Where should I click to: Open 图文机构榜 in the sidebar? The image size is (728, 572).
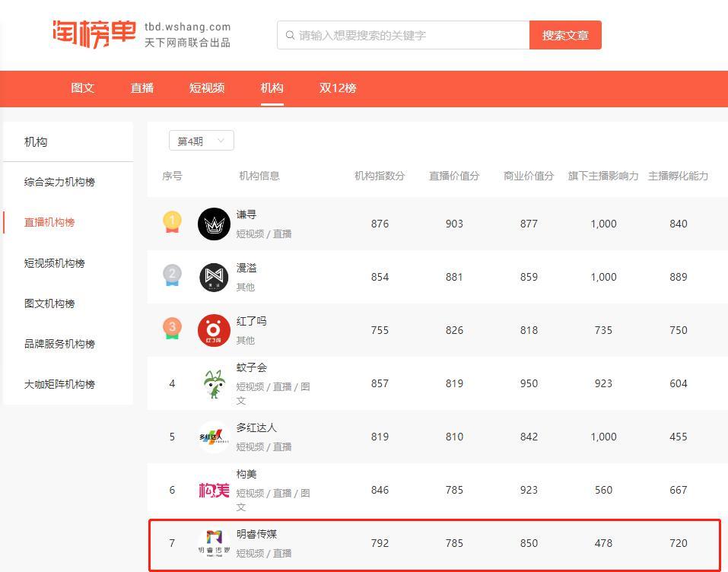(49, 303)
